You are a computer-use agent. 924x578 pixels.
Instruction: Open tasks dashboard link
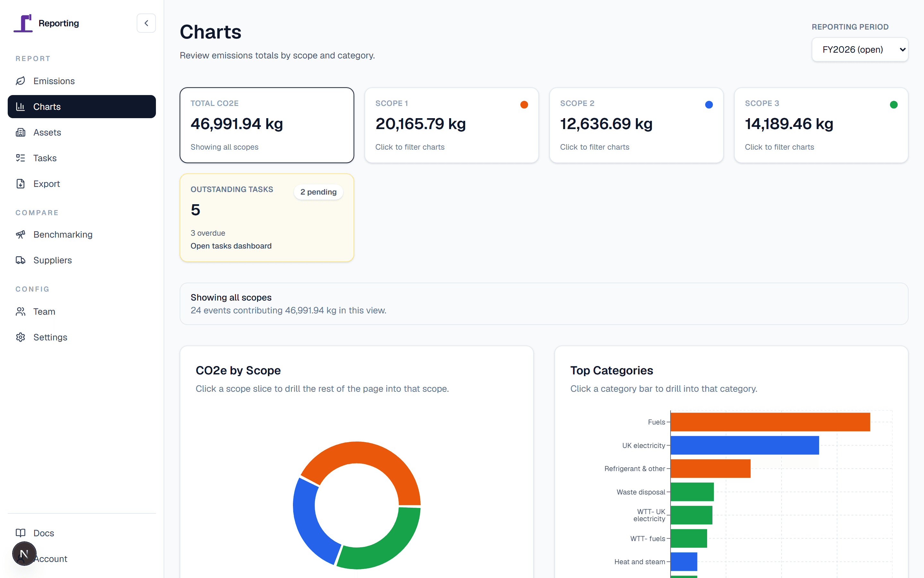(231, 246)
